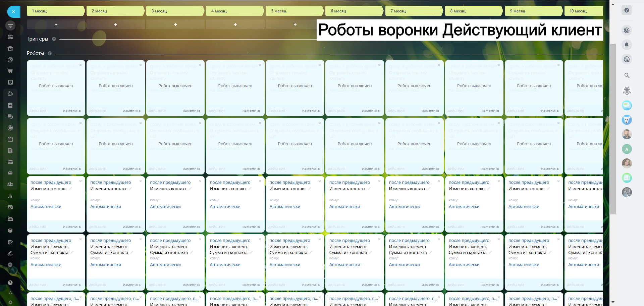The height and width of the screenshot is (306, 644).
Task: Click 'изменить' on Изменить контакт robot in 6 месяц
Action: point(370,227)
